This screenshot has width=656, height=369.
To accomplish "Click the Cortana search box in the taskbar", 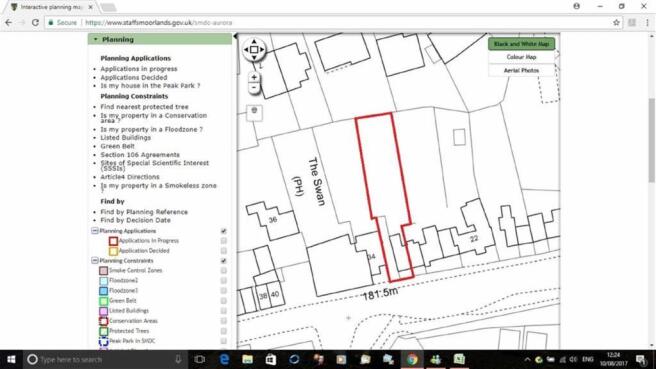I will [x=104, y=359].
